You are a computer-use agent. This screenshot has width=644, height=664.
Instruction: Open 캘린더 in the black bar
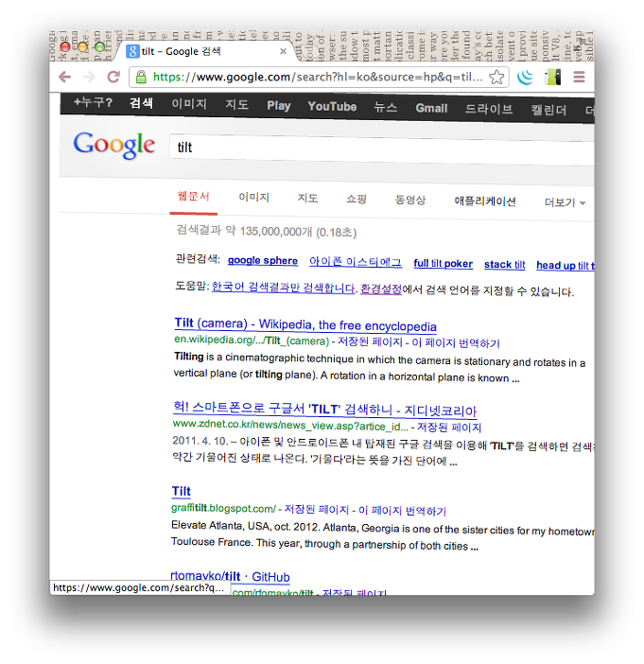click(548, 111)
